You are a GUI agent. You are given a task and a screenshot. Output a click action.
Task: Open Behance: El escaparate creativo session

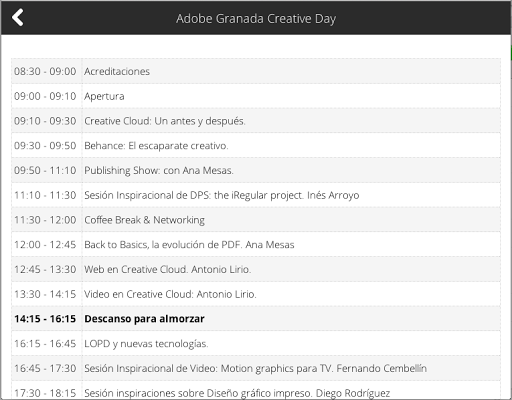pos(256,146)
